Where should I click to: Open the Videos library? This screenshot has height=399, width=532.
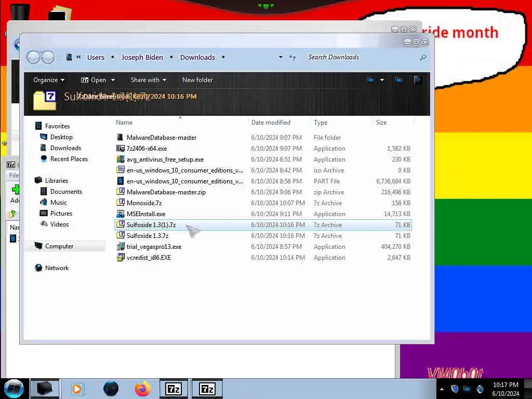(59, 224)
